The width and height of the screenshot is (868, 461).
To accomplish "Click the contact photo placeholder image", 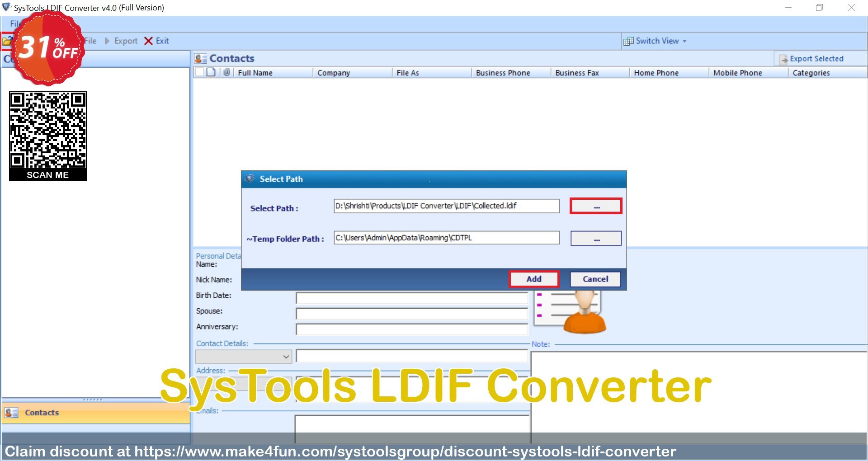I will coord(571,312).
